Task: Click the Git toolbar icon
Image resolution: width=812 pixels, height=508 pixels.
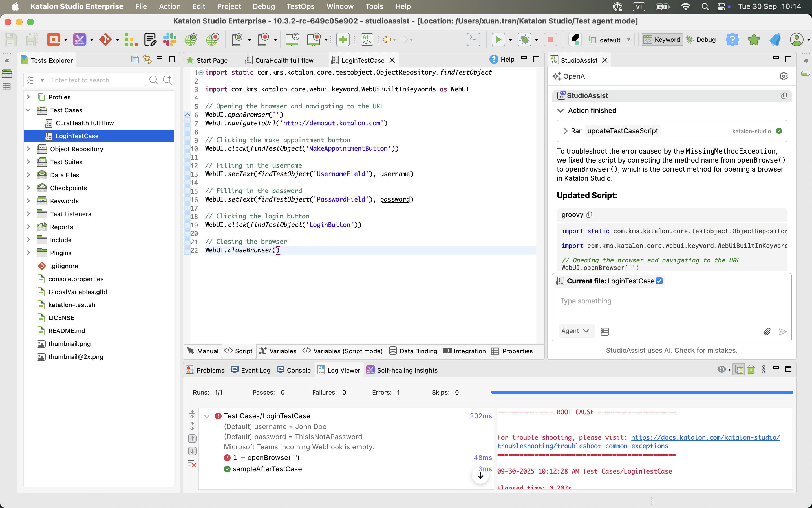Action: pyautogui.click(x=105, y=40)
